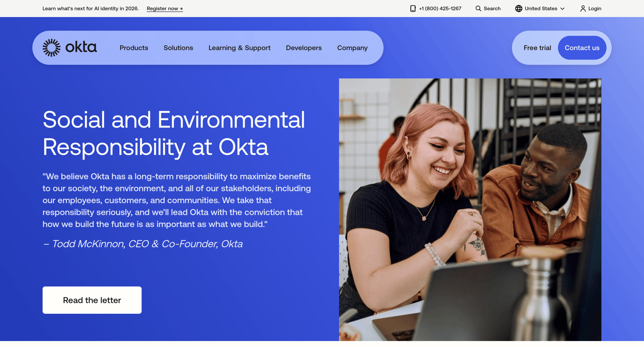Start a Free trial
The image size is (644, 347).
[537, 48]
